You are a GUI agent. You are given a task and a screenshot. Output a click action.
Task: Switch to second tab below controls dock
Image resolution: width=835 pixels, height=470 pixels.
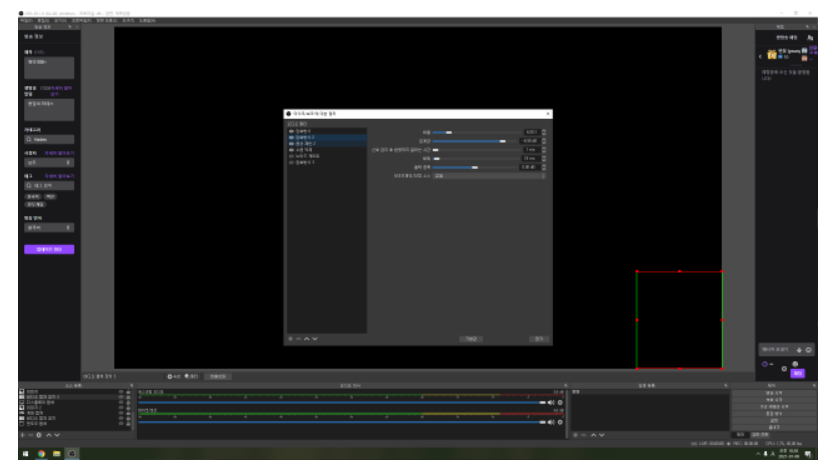click(x=760, y=435)
